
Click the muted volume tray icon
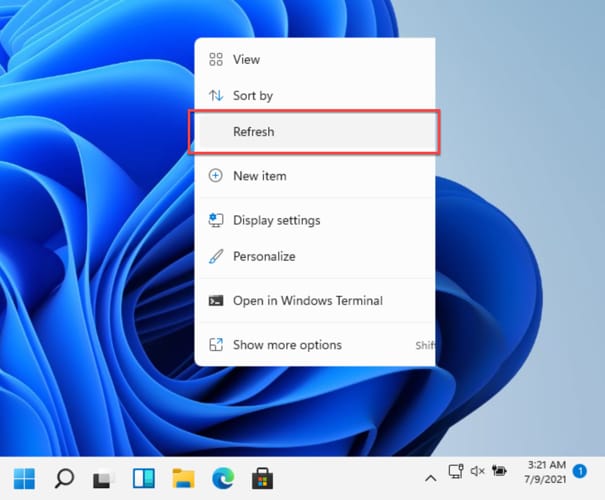pos(477,471)
